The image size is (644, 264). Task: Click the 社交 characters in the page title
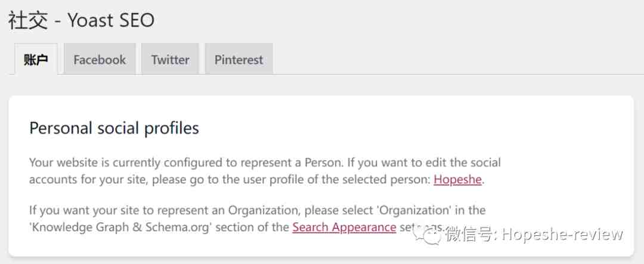(x=29, y=21)
